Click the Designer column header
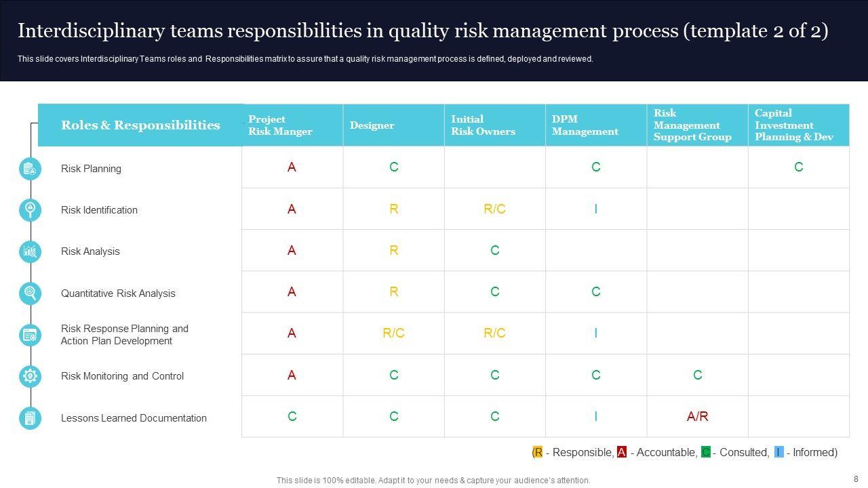The width and height of the screenshot is (868, 488). [372, 125]
